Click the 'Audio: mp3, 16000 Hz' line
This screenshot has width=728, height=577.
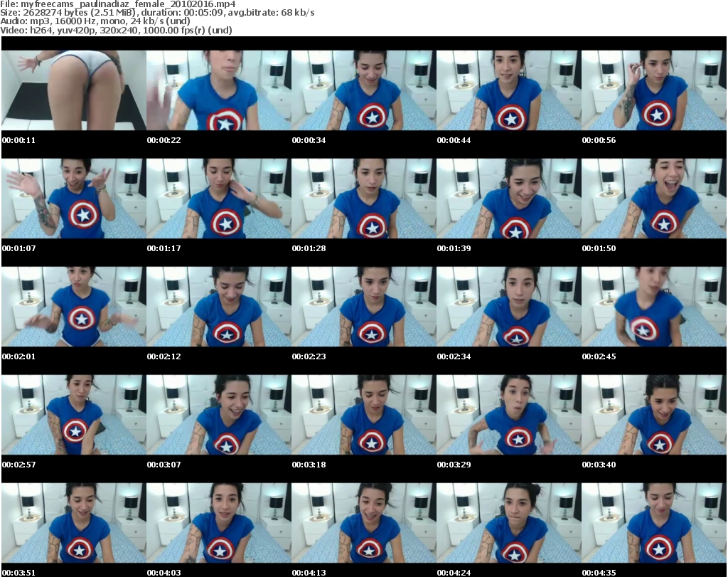tap(95, 21)
